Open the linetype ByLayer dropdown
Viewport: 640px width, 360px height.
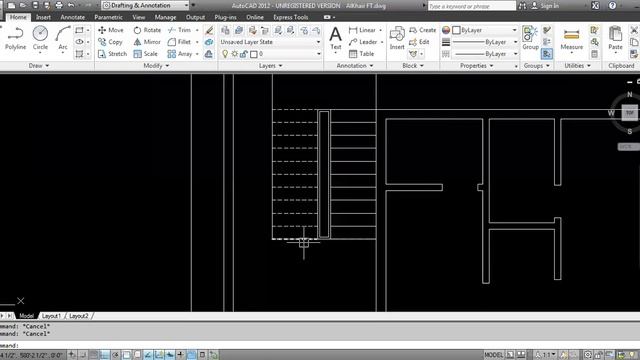[x=485, y=54]
